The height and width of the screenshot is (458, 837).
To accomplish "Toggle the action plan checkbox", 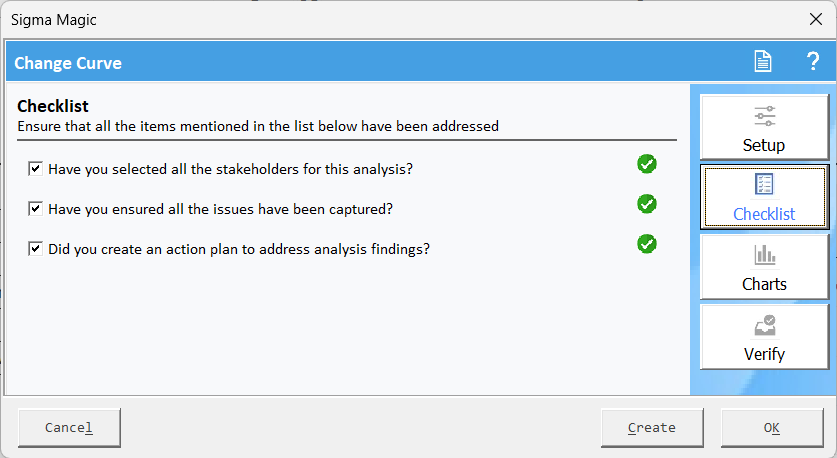I will [x=35, y=249].
